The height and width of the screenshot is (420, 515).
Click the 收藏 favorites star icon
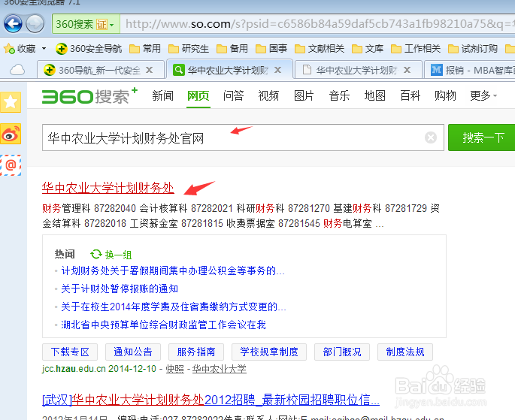point(9,49)
